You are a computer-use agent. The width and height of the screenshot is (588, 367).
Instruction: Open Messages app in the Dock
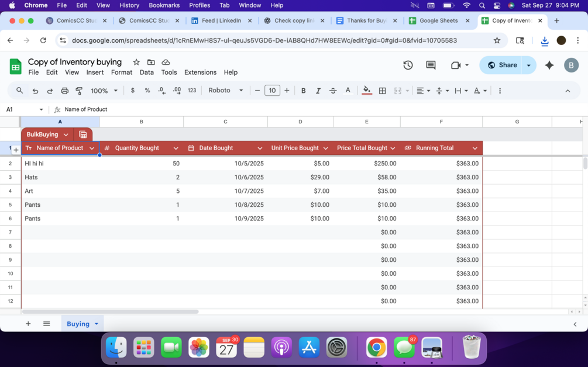(x=404, y=347)
